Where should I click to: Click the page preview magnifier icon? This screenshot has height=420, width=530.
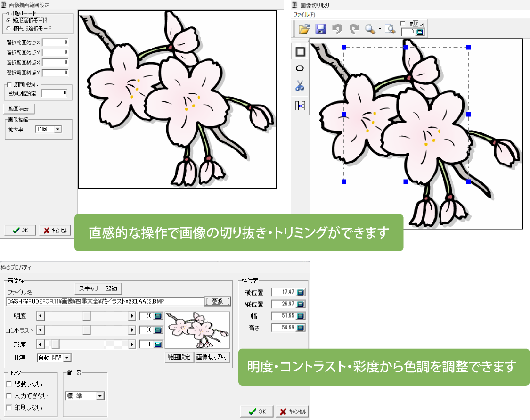click(389, 29)
